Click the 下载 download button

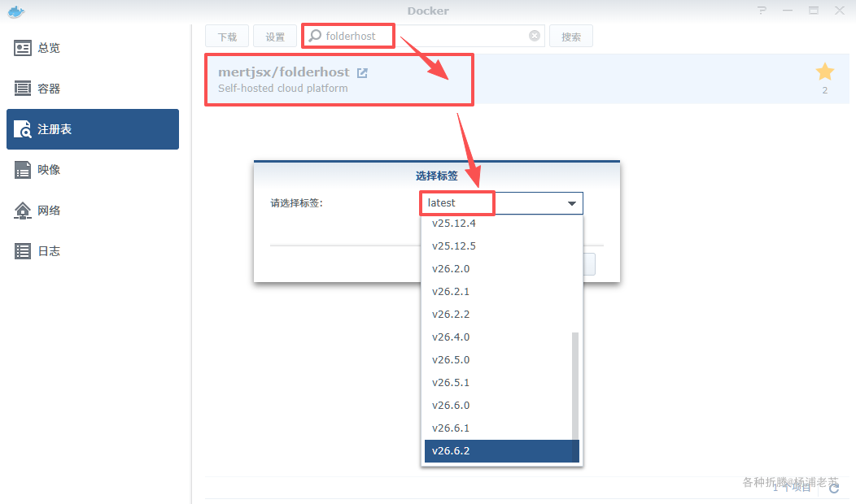227,37
